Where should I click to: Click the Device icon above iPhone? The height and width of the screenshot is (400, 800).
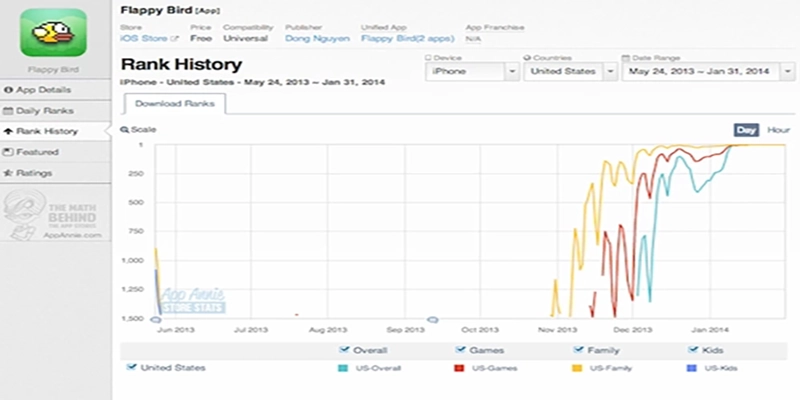click(428, 58)
